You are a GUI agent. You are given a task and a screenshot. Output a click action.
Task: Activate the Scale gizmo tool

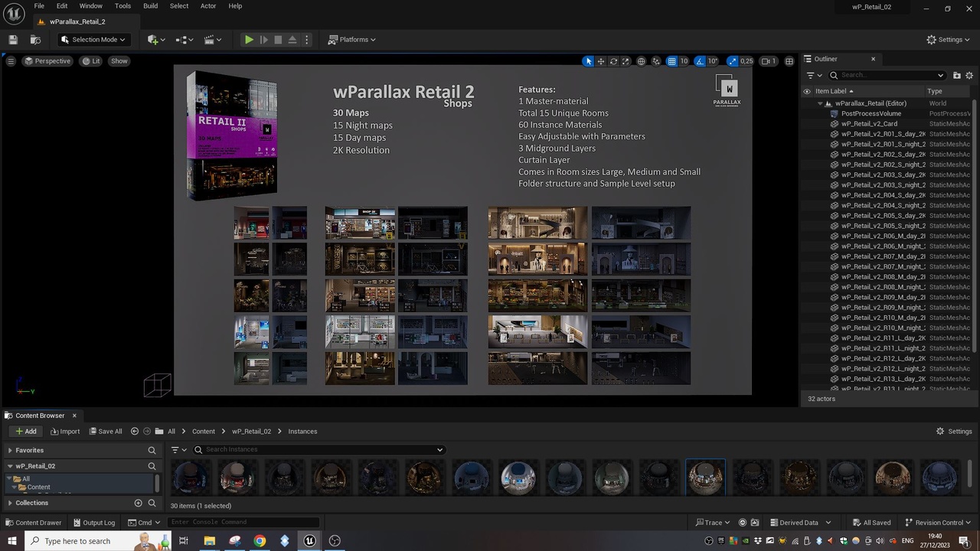[x=626, y=61]
